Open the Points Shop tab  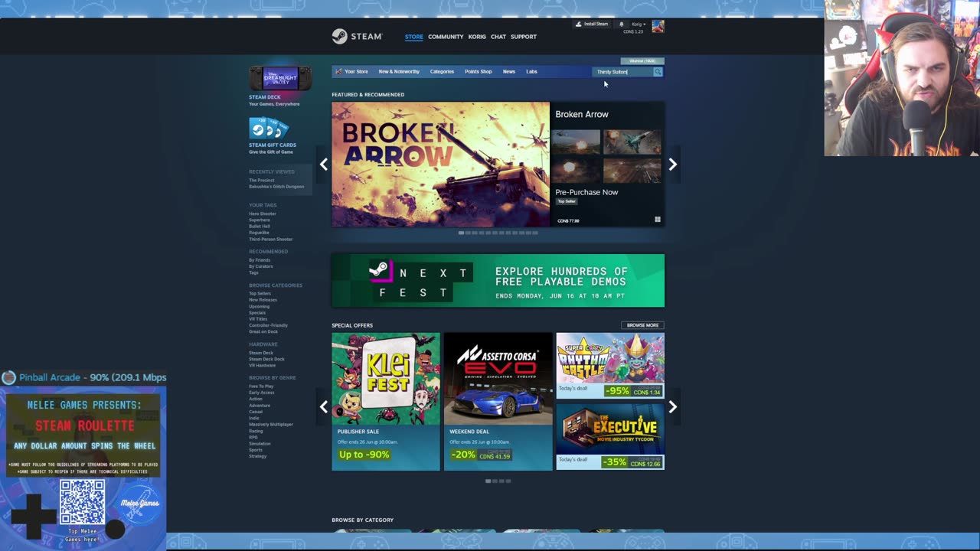tap(478, 71)
